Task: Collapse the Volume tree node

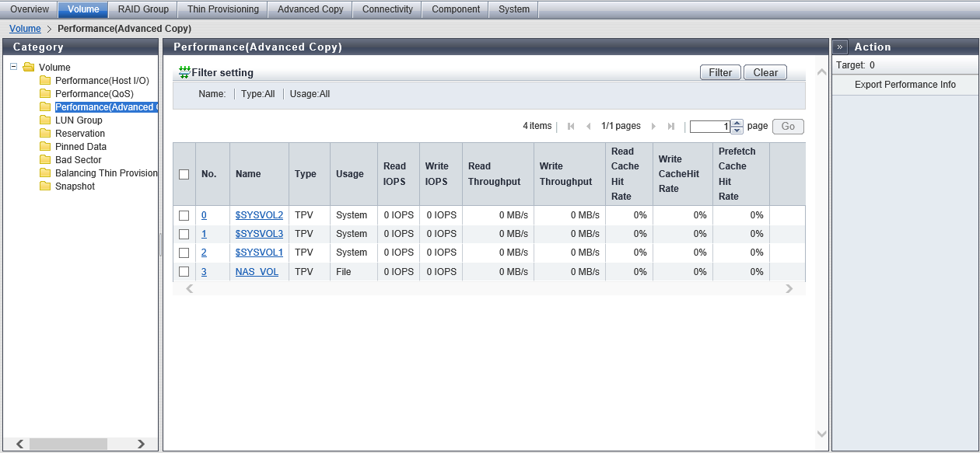Action: point(15,67)
